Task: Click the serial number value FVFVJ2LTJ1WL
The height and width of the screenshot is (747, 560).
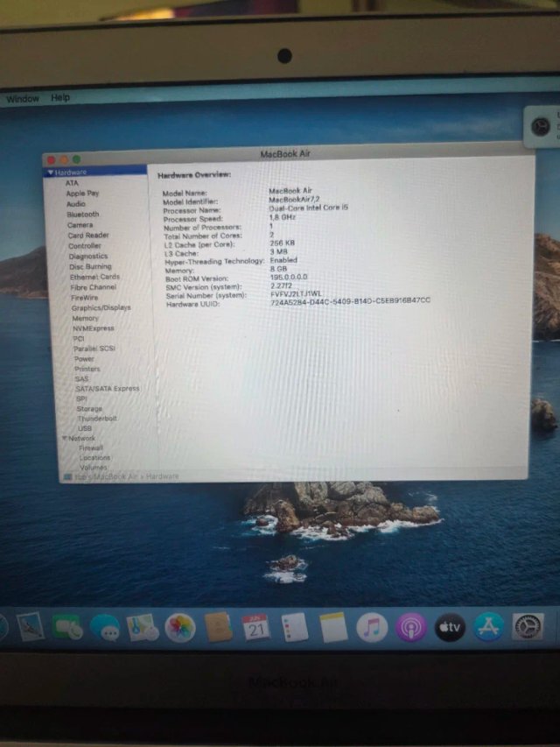Action: 297,294
